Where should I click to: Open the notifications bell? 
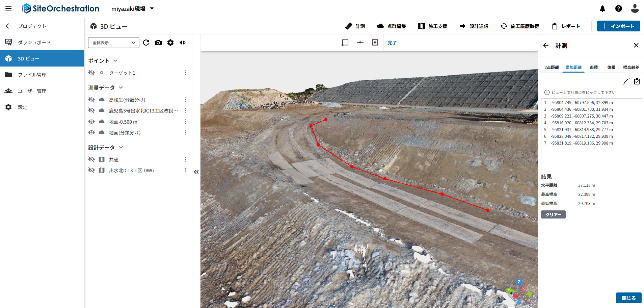coord(602,9)
